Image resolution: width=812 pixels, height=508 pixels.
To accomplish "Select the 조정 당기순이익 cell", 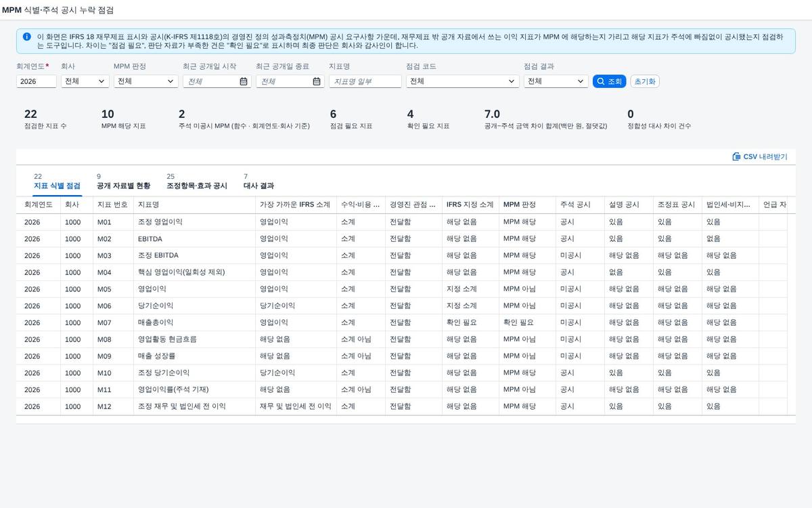I will pyautogui.click(x=194, y=373).
